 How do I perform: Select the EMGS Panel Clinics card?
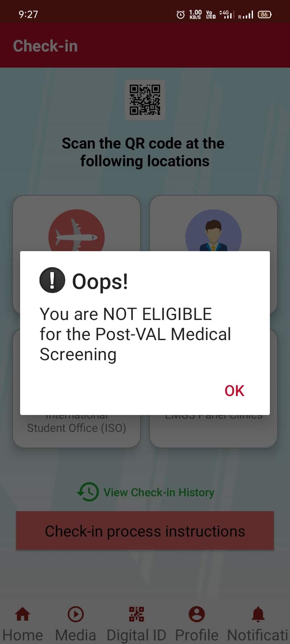click(213, 429)
